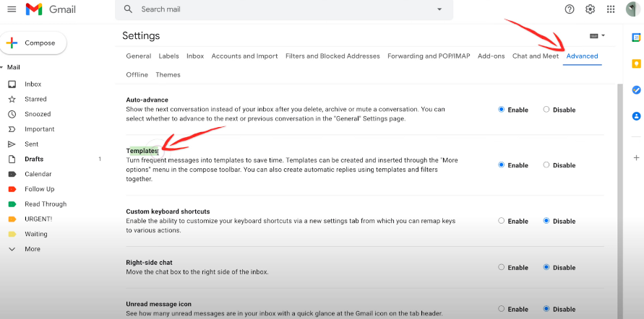Collapse the Mail section arrow
The width and height of the screenshot is (644, 319).
1,68
